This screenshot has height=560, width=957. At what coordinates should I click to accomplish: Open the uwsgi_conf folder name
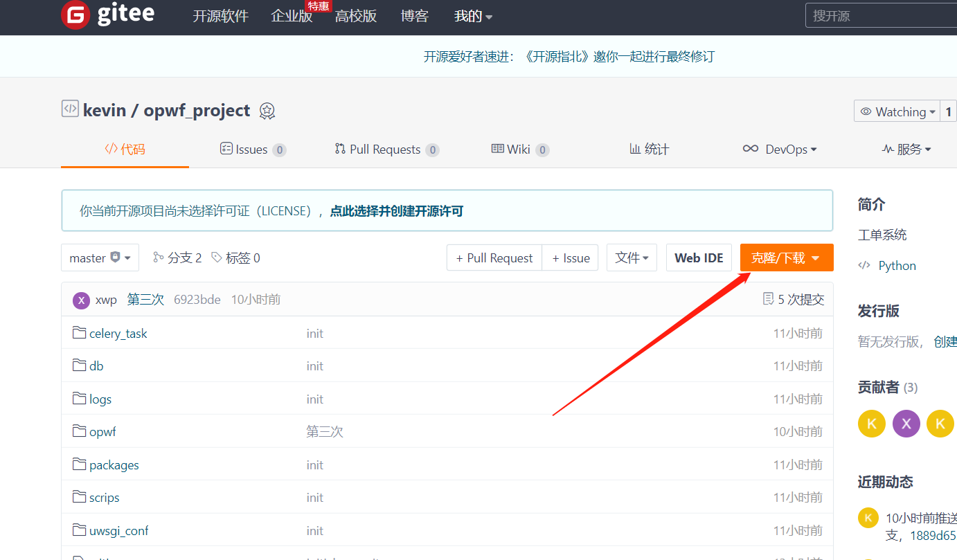[x=119, y=530]
